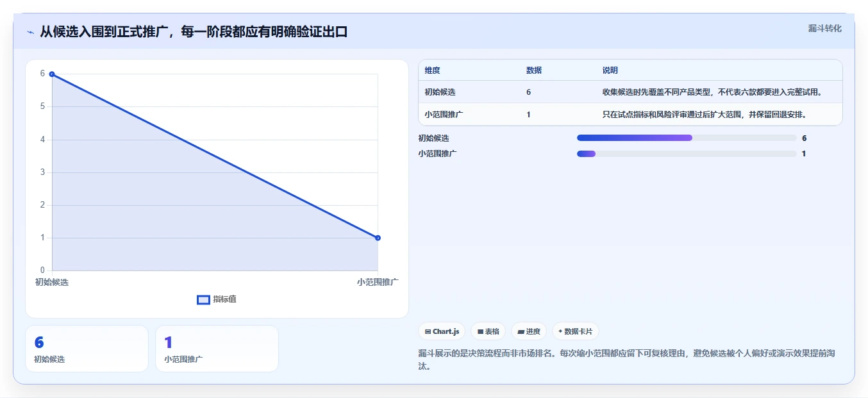This screenshot has width=868, height=398.
Task: Click the 初始候选 table row cell
Action: pos(440,92)
